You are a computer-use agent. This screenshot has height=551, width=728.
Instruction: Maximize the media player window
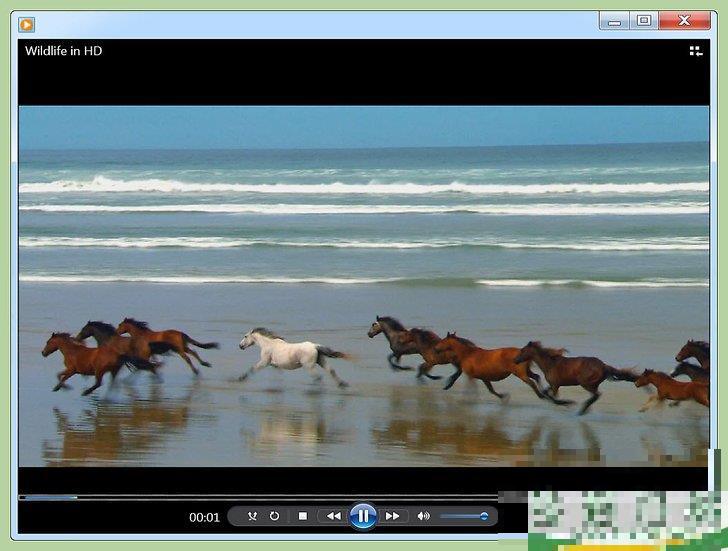click(x=644, y=21)
